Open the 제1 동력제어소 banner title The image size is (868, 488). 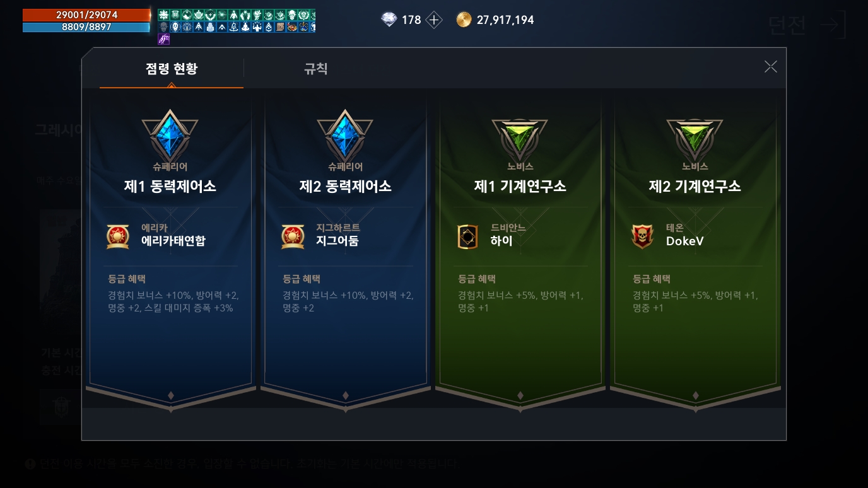[170, 186]
